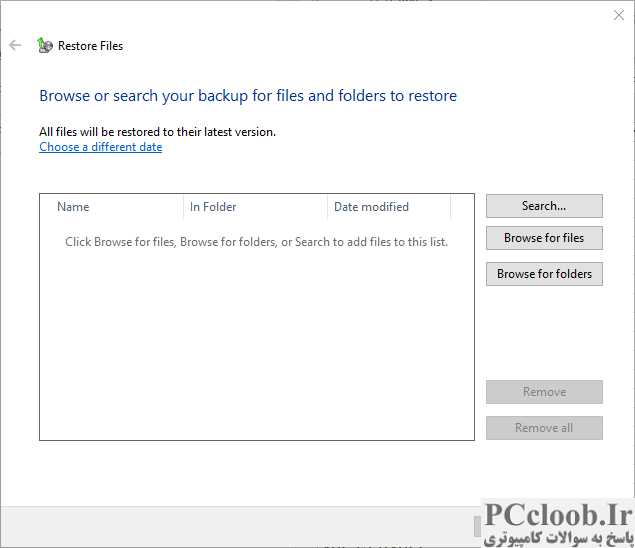Click the latest version notice text
Image resolution: width=635 pixels, height=548 pixels.
tap(157, 132)
